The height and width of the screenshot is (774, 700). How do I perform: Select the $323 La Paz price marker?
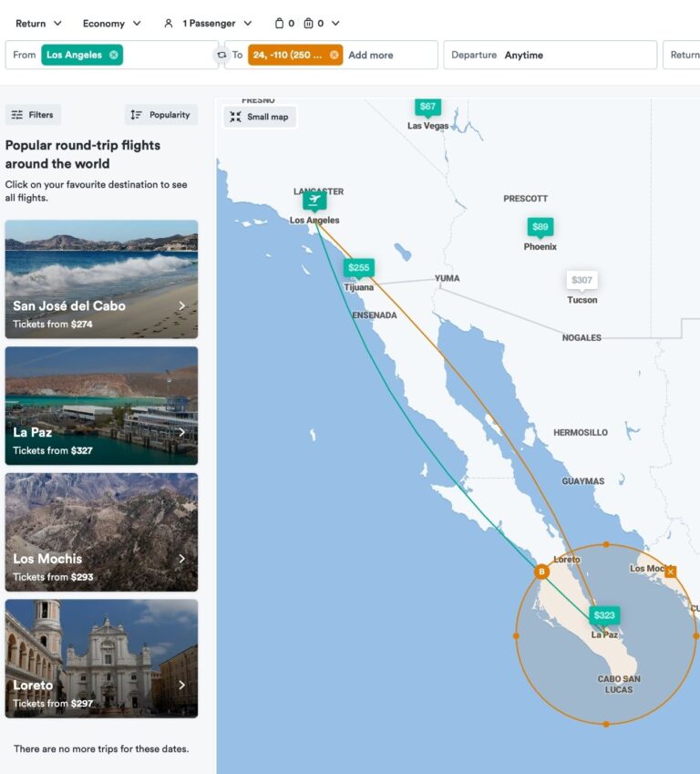(x=604, y=615)
